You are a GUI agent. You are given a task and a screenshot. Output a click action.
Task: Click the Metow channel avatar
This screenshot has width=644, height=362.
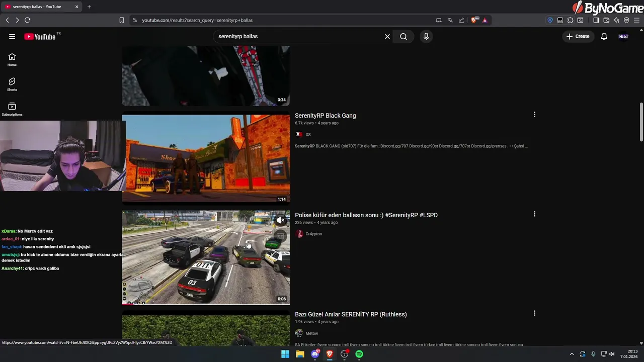(x=299, y=333)
